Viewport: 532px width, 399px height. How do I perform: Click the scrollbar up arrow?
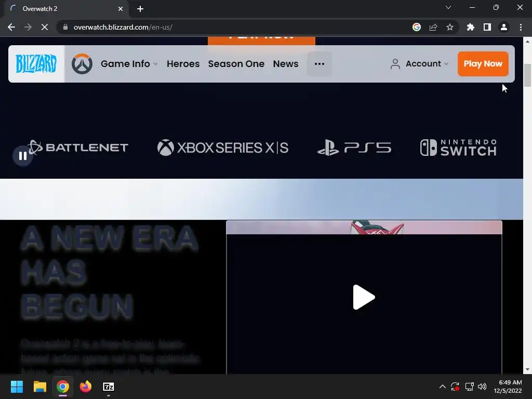528,42
